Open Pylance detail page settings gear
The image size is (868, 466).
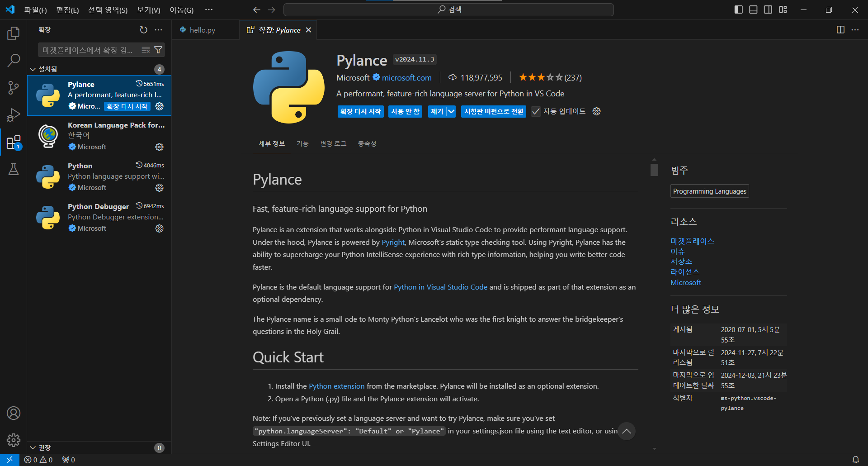[x=596, y=111]
